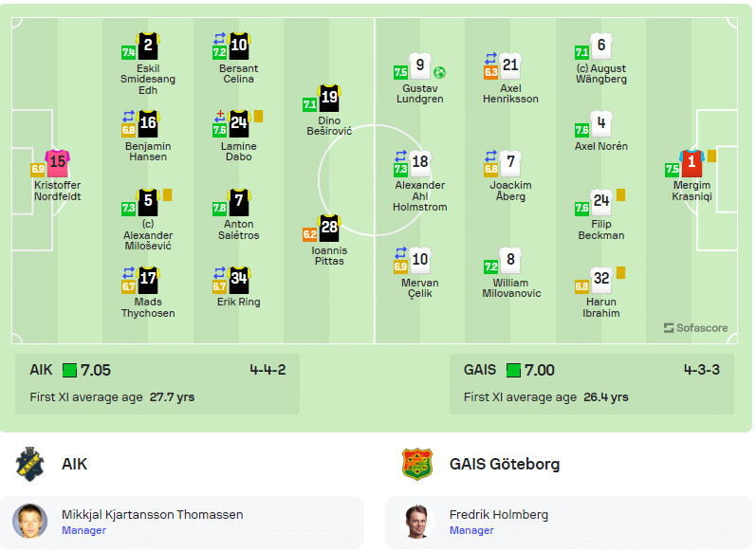Click the Sofascore watermark logo
The width and height of the screenshot is (756, 552).
[x=695, y=328]
